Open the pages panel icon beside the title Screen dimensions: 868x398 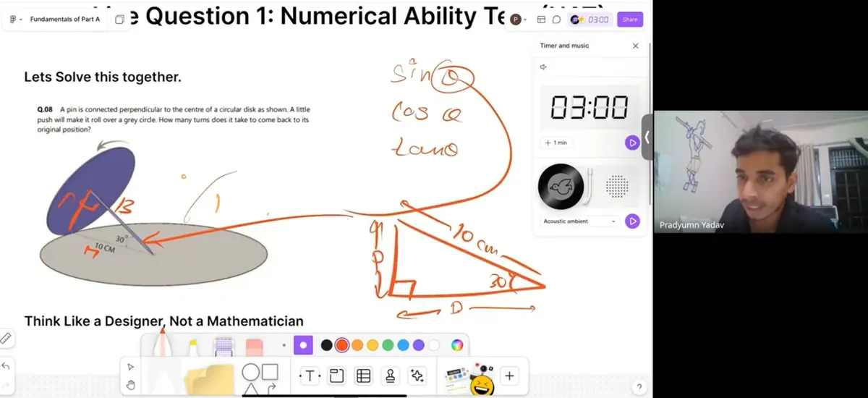point(119,20)
